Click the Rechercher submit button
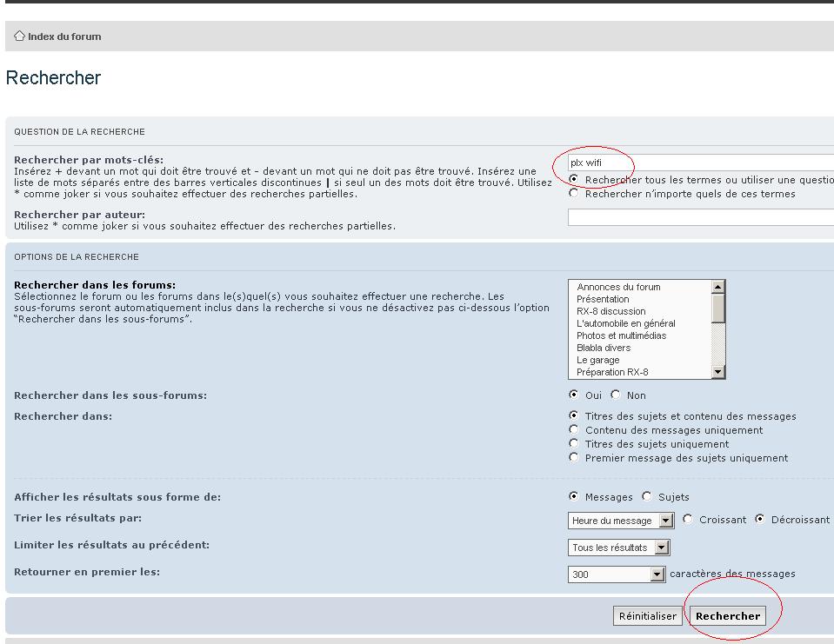Screen dimensions: 834x644 [727, 616]
